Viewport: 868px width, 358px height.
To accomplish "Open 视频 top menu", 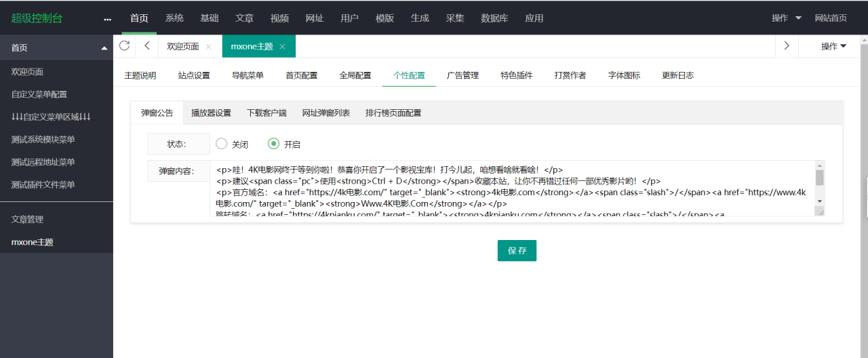I will pos(279,18).
